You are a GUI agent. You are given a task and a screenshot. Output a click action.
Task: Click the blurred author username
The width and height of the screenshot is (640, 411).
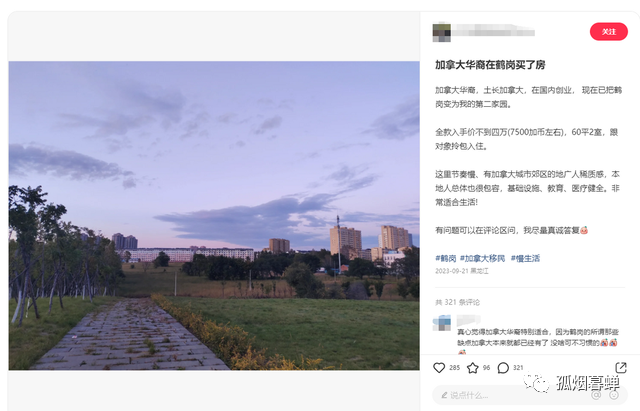tap(493, 31)
